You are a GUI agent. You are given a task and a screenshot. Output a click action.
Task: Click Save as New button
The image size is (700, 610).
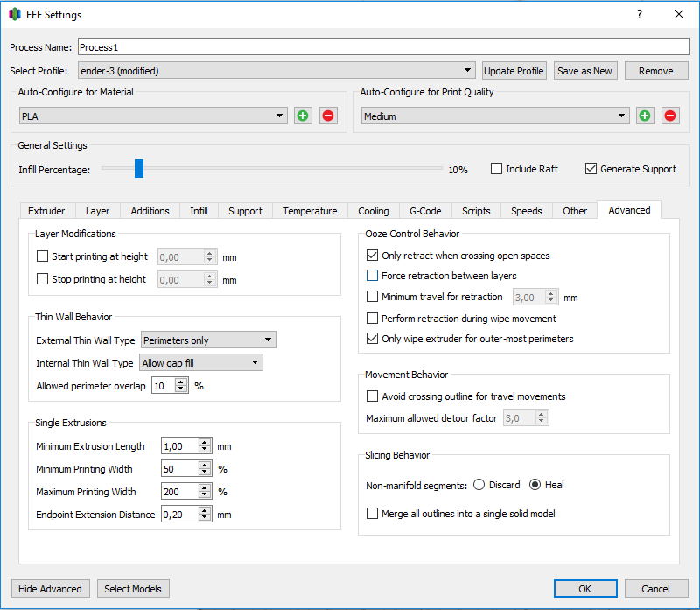click(585, 71)
